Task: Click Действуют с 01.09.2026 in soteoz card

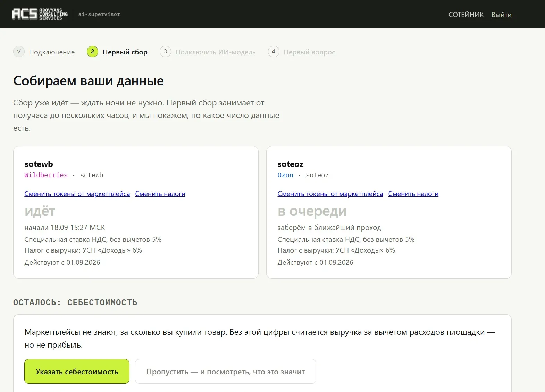Action: coord(315,262)
